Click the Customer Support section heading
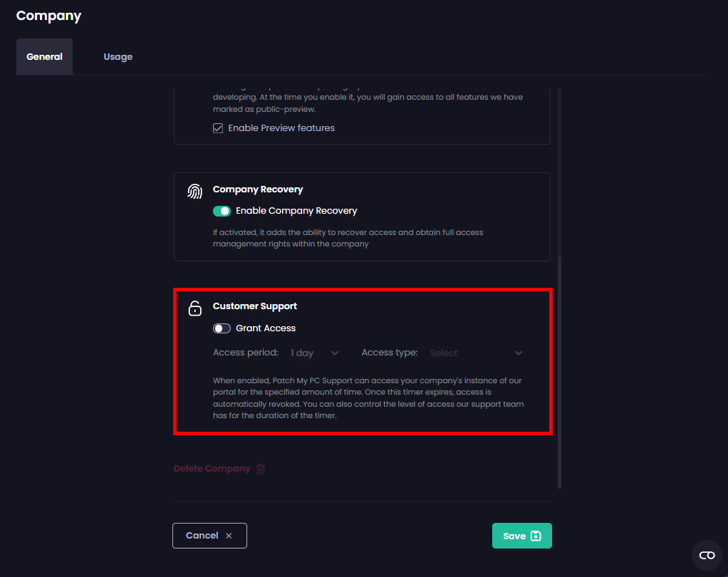The image size is (728, 577). 255,306
